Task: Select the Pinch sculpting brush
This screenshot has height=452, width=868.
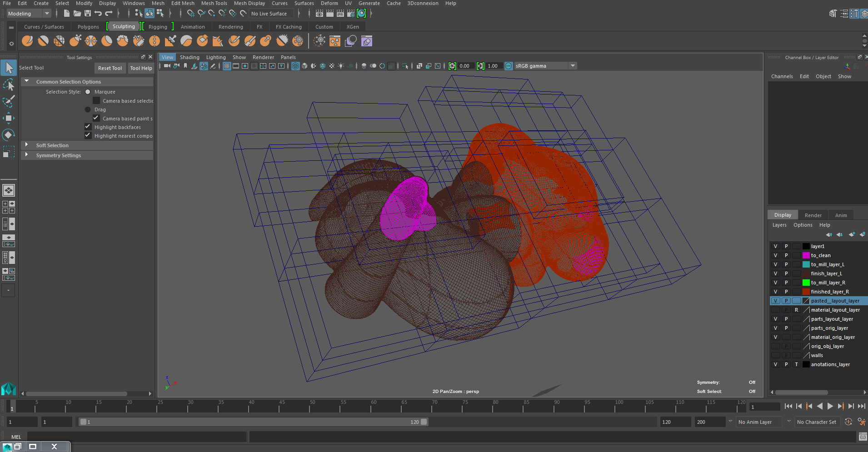Action: click(x=91, y=41)
